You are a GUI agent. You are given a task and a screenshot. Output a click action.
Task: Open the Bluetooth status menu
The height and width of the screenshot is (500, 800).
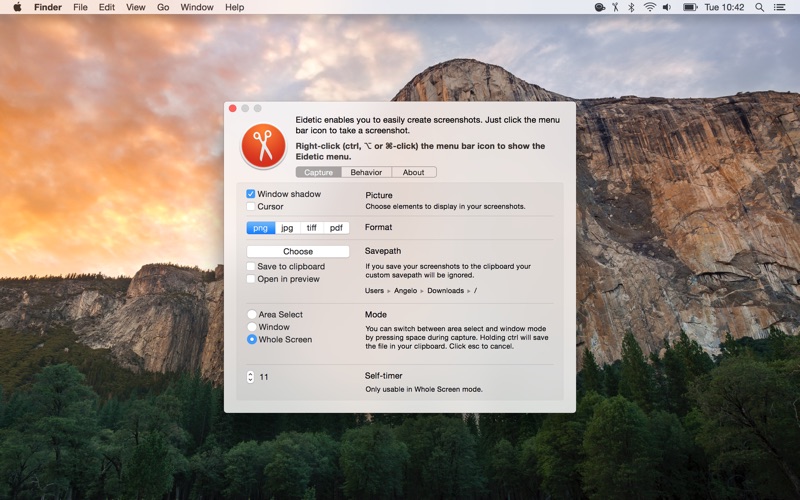pyautogui.click(x=631, y=7)
